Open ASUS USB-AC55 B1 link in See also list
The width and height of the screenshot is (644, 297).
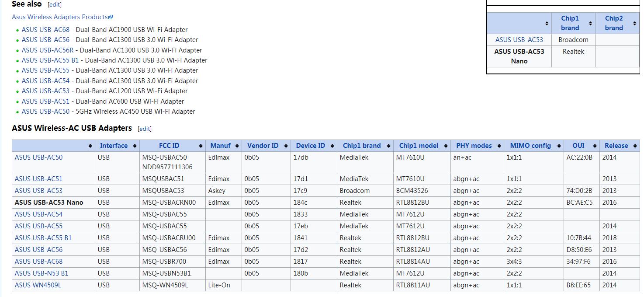point(50,60)
